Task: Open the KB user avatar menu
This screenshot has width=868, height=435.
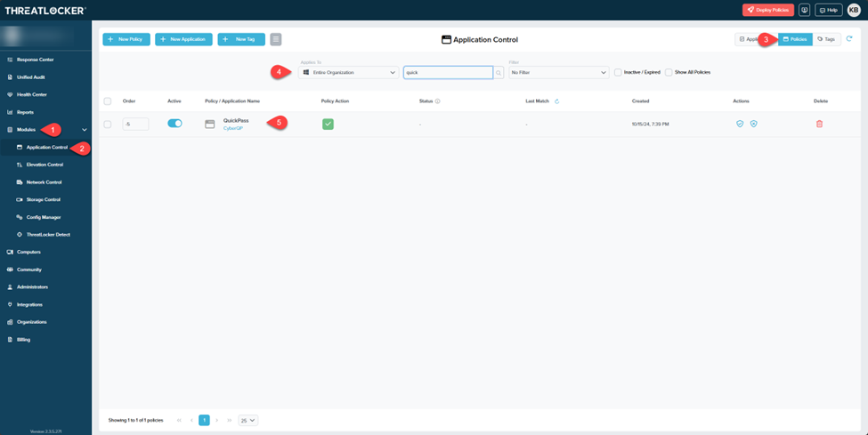Action: coord(854,10)
